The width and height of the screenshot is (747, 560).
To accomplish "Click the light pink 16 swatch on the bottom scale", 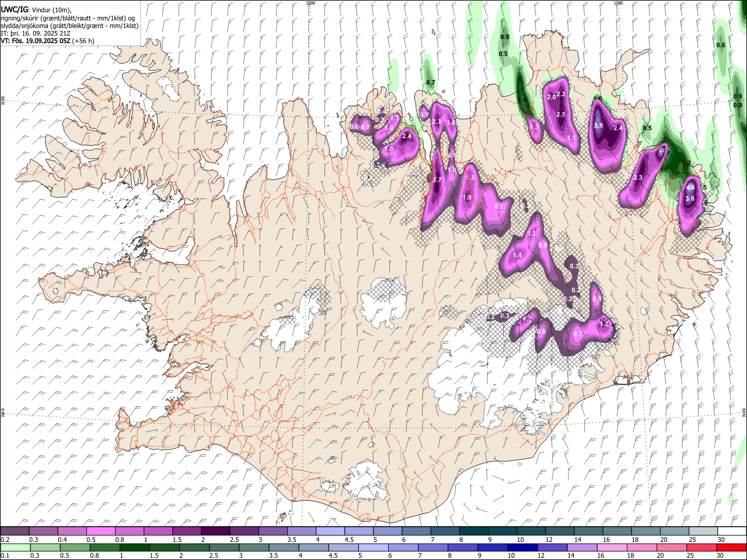I will coord(611,548).
